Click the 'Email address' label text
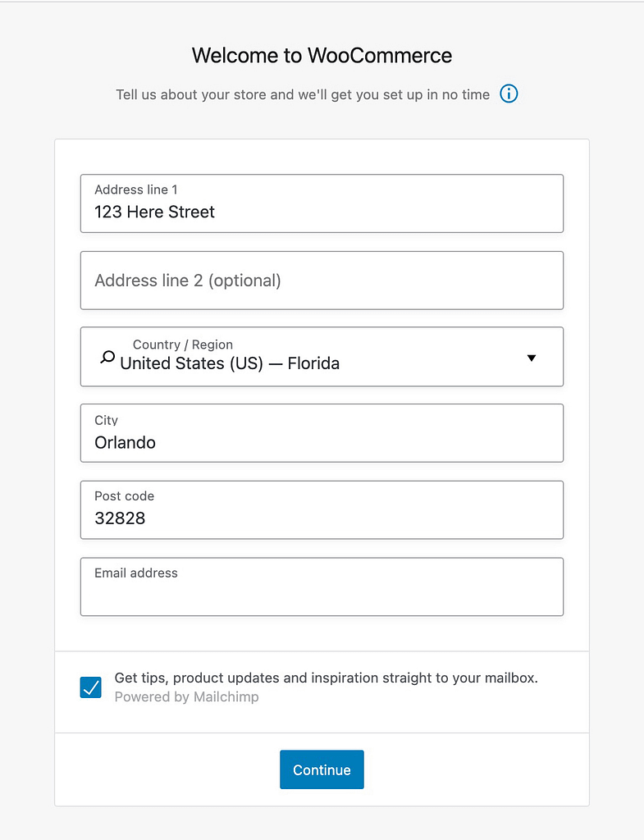The width and height of the screenshot is (644, 840). [x=136, y=573]
